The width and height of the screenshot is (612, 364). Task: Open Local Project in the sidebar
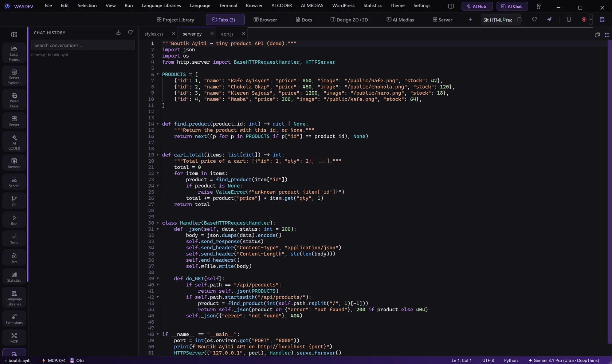click(14, 54)
